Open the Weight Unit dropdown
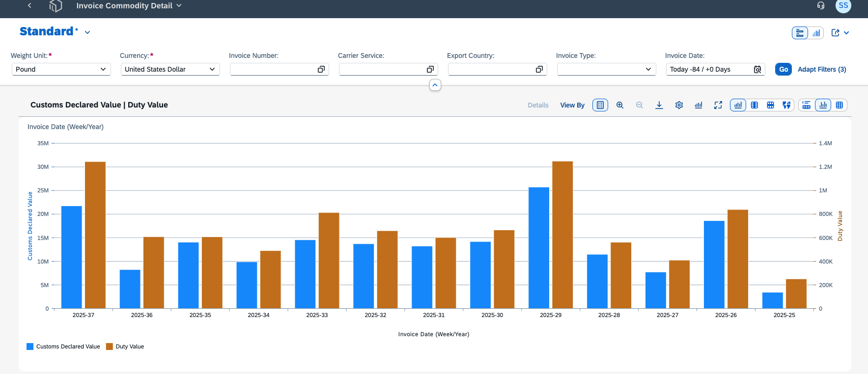The height and width of the screenshot is (374, 868). [60, 69]
